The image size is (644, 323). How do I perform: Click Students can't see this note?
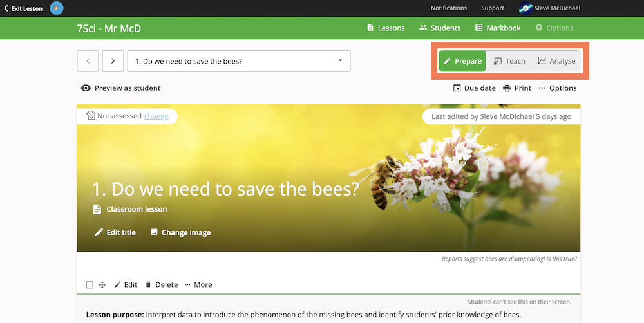[x=519, y=302]
